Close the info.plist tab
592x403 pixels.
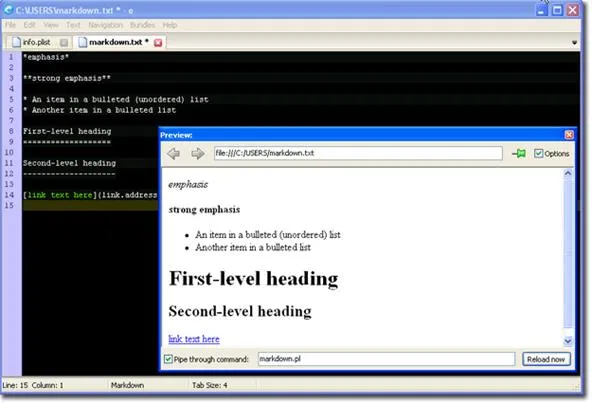point(64,42)
